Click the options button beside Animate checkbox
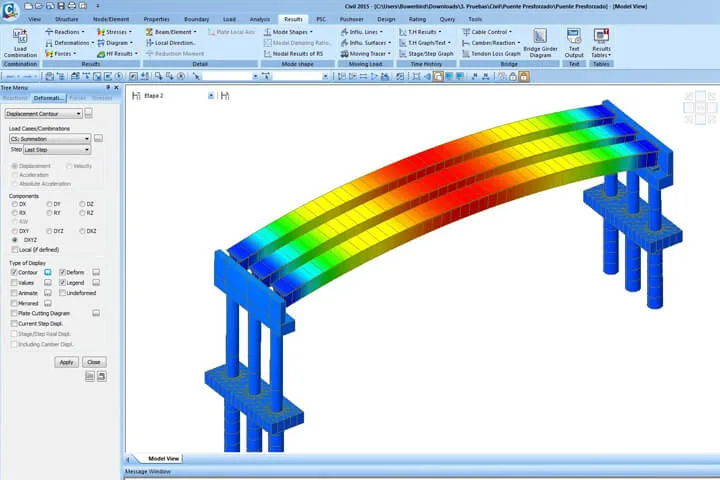The width and height of the screenshot is (720, 480). click(x=48, y=293)
